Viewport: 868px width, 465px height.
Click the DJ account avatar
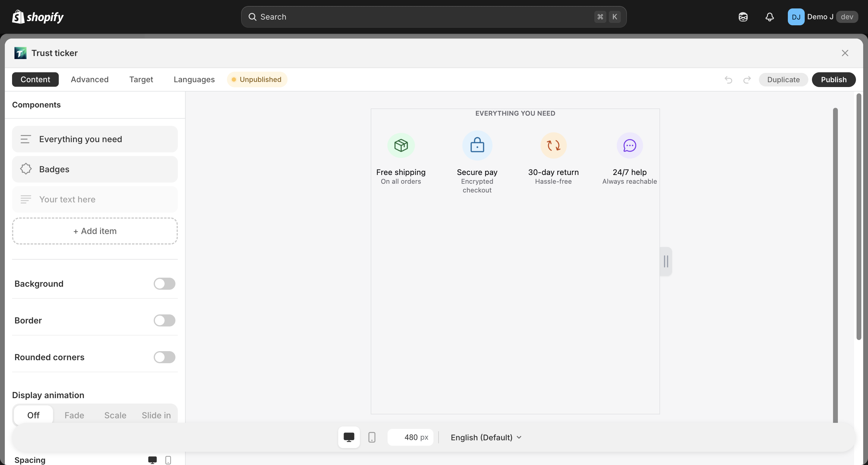coord(796,17)
